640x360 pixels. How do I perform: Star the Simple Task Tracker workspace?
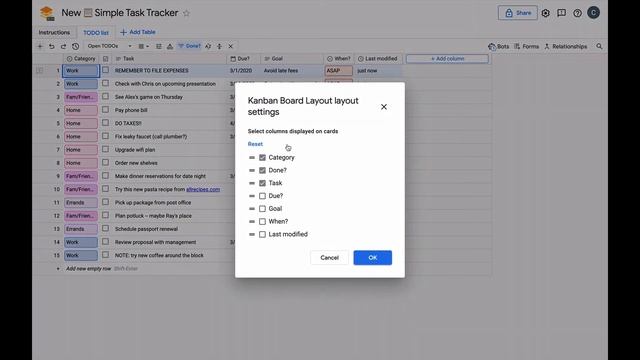tap(187, 13)
